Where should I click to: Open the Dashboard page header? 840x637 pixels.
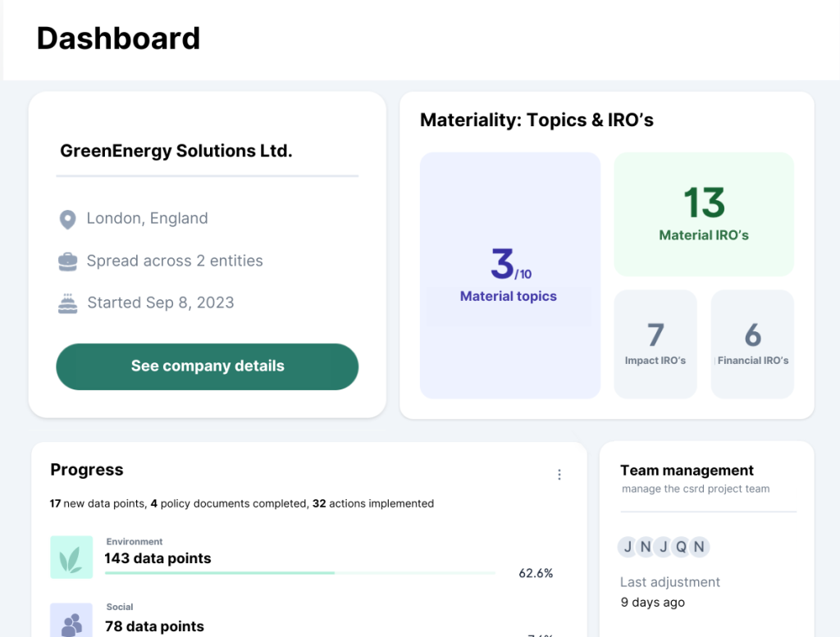pos(118,38)
